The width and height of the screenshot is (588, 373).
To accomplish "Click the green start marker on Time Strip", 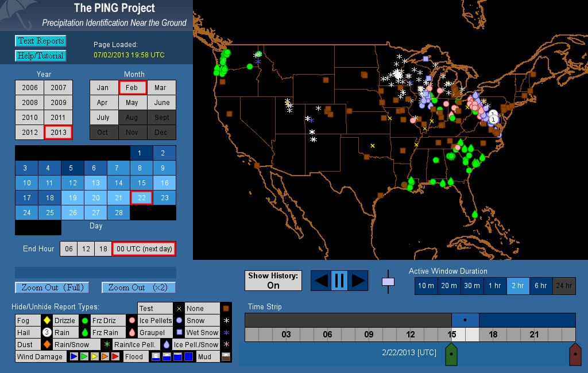I will (452, 355).
